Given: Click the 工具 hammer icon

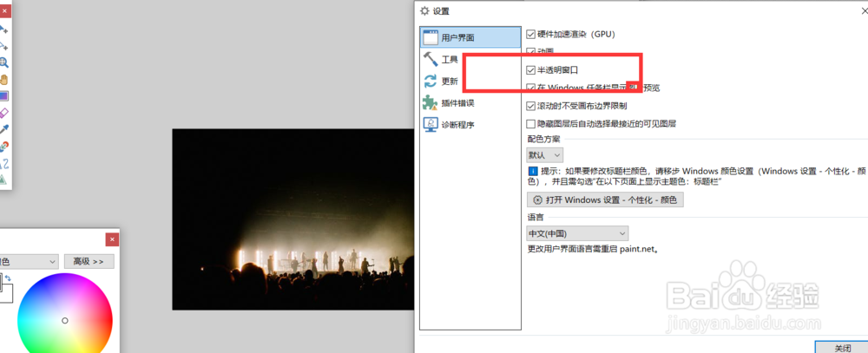Looking at the screenshot, I should [431, 59].
